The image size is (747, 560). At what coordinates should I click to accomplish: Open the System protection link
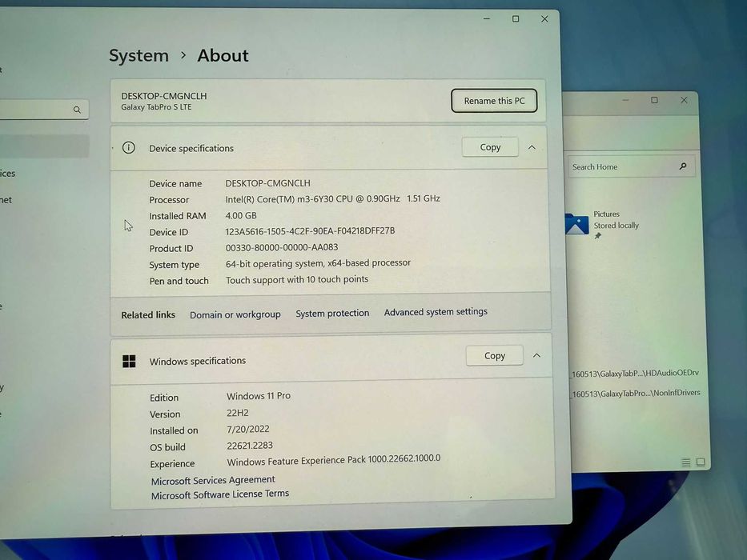(332, 314)
